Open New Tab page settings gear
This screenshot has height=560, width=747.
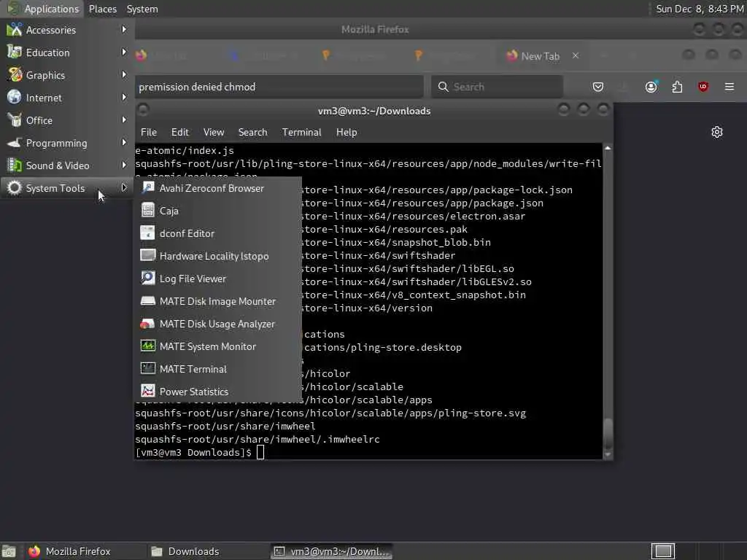click(x=717, y=132)
